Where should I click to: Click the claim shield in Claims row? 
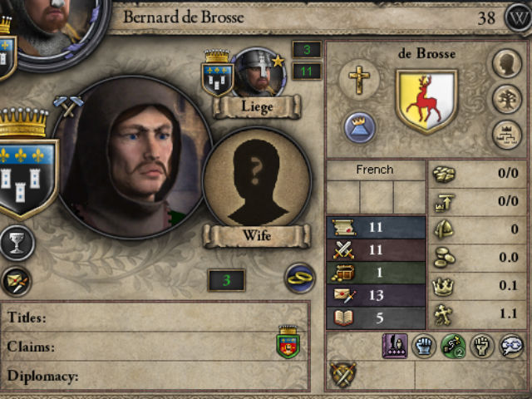click(x=288, y=342)
